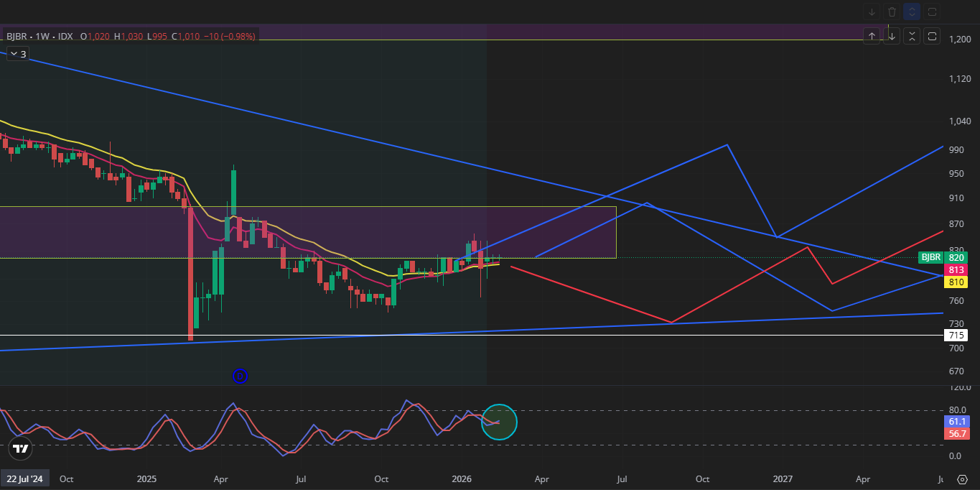Click the 760 price scale label
This screenshot has height=490, width=980.
[x=956, y=301]
